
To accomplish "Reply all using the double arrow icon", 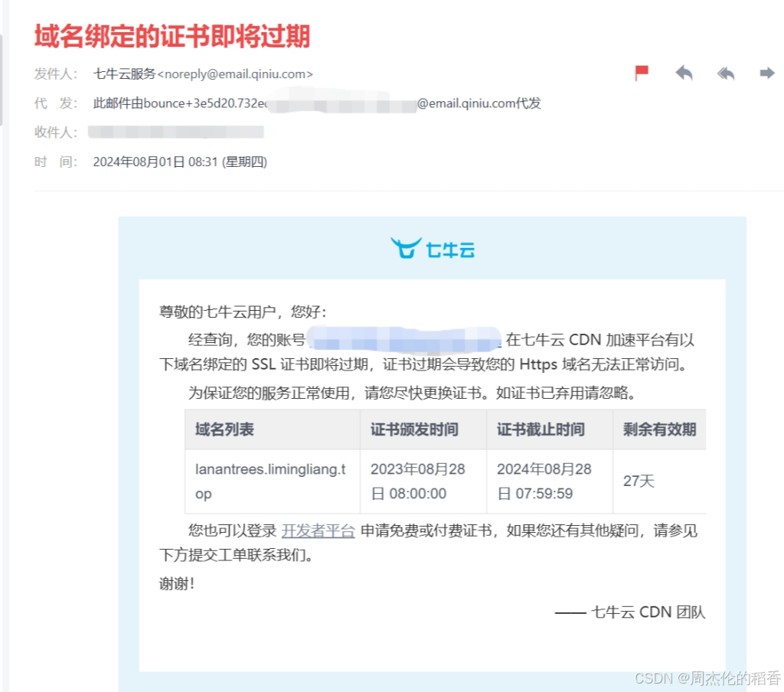I will click(726, 73).
